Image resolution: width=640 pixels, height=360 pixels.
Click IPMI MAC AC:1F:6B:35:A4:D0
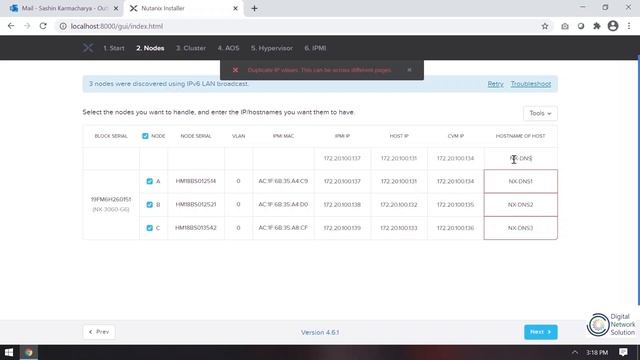(x=283, y=204)
